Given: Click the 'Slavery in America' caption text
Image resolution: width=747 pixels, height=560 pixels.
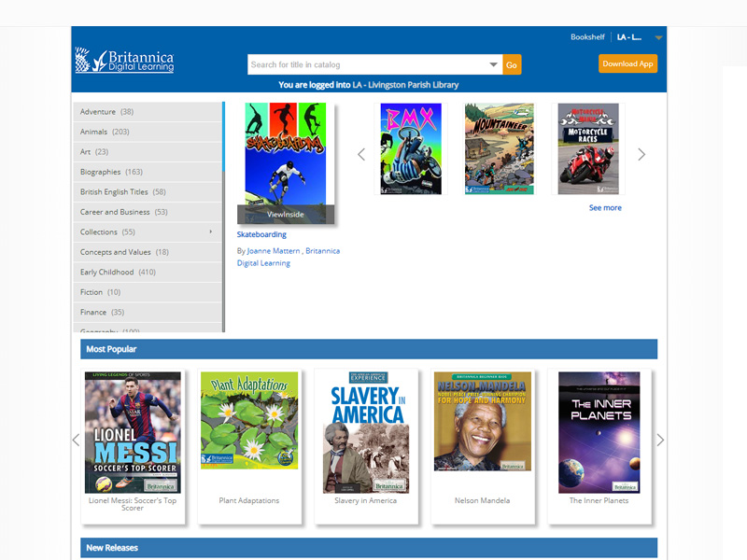Looking at the screenshot, I should click(365, 500).
